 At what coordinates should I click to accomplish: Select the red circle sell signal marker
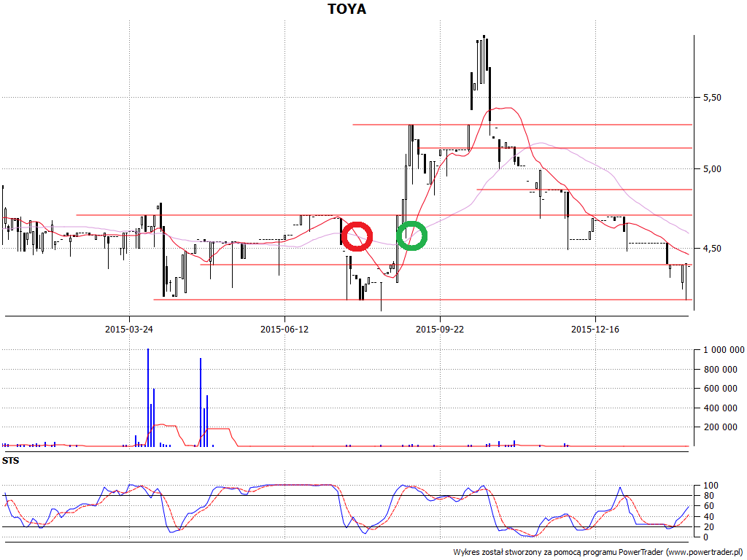(x=357, y=236)
